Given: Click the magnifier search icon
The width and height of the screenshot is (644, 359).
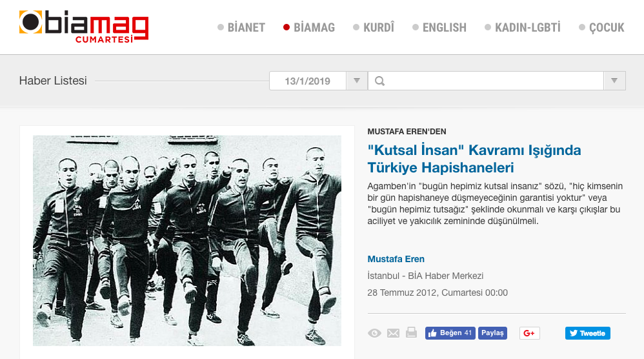Looking at the screenshot, I should click(380, 81).
